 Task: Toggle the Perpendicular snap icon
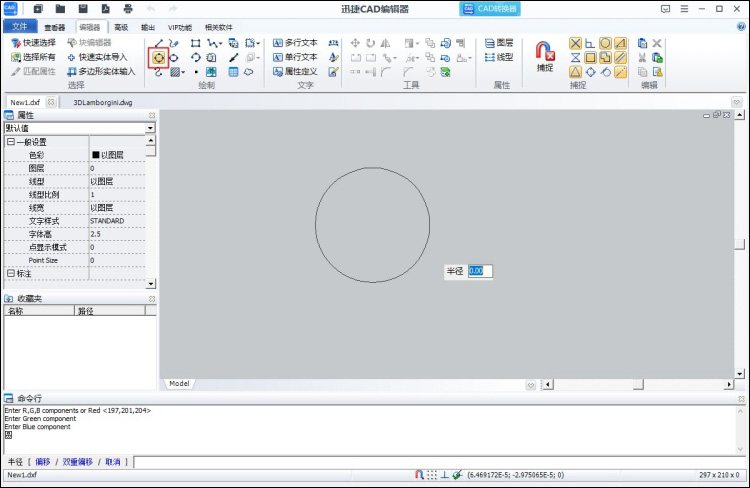(x=590, y=44)
